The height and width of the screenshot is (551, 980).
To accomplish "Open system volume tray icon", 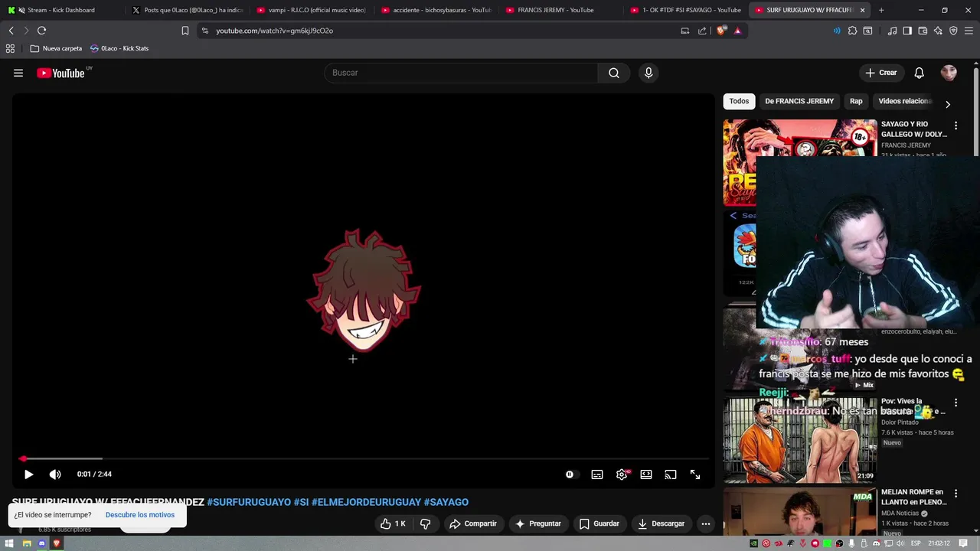I will [900, 543].
